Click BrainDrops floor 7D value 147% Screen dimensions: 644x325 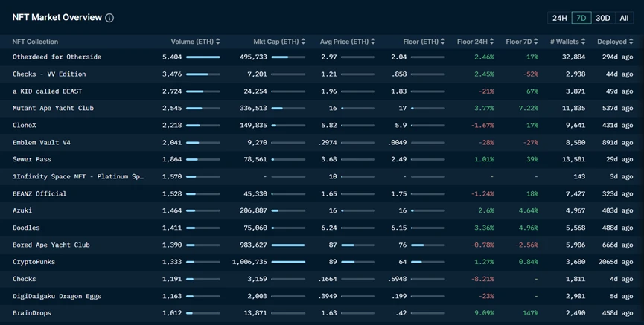[530, 313]
